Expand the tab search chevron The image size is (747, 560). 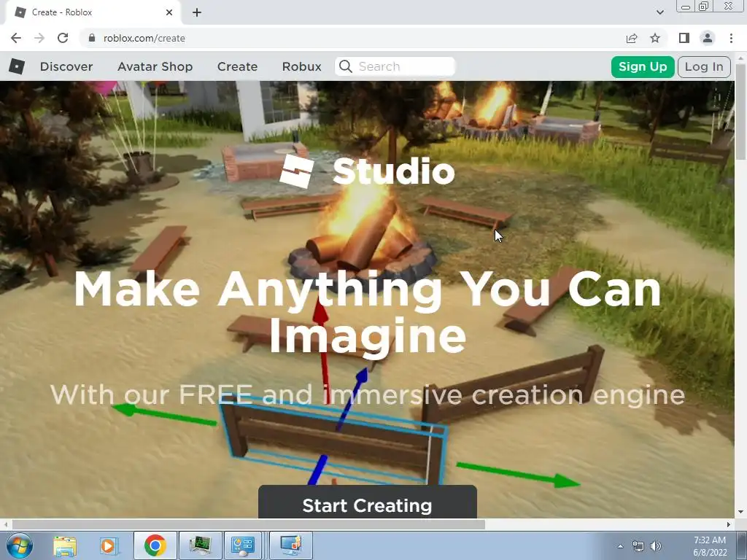tap(659, 12)
